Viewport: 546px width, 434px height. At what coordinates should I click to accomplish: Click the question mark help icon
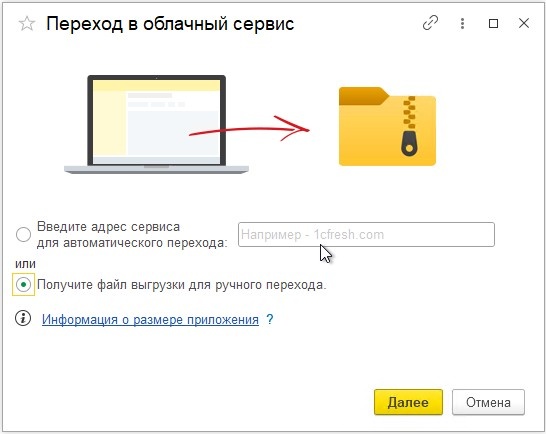point(270,319)
